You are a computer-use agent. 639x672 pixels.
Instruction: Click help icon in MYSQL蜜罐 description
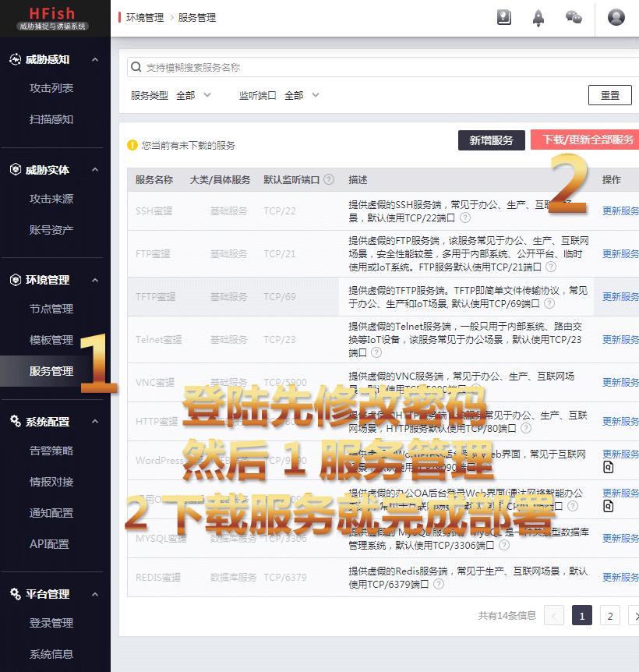tap(504, 545)
